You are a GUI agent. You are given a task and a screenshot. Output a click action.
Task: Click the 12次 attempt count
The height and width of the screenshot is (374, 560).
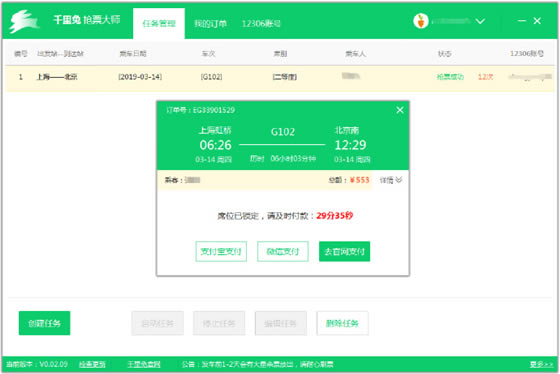tap(485, 77)
